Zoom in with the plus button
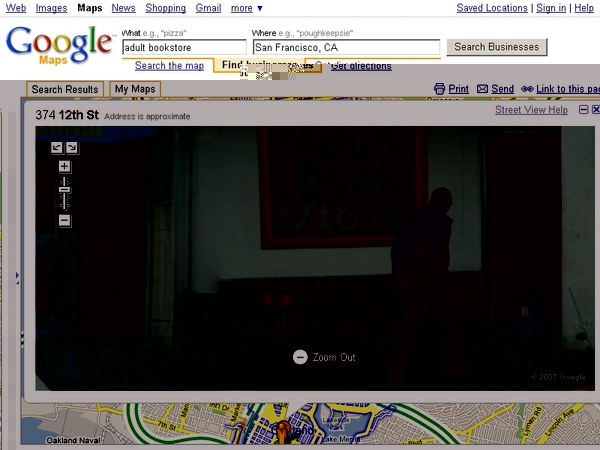600x450 pixels. click(65, 166)
